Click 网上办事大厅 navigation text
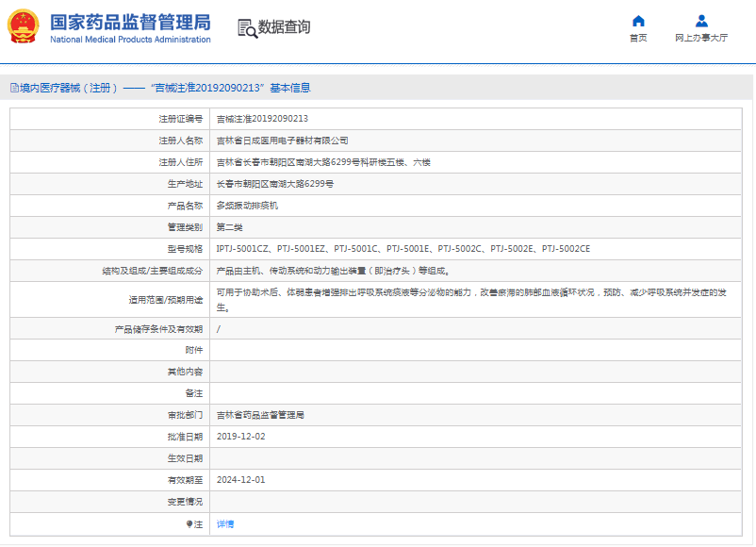 pos(700,38)
